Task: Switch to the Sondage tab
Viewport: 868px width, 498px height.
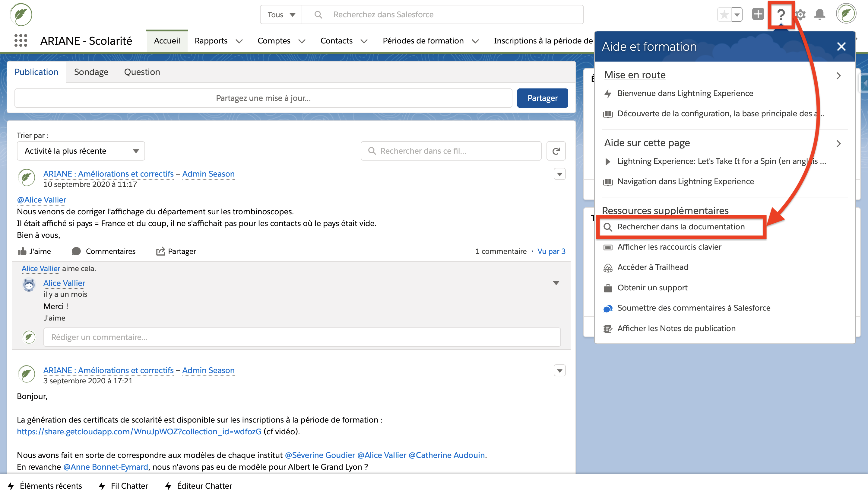Action: 91,72
